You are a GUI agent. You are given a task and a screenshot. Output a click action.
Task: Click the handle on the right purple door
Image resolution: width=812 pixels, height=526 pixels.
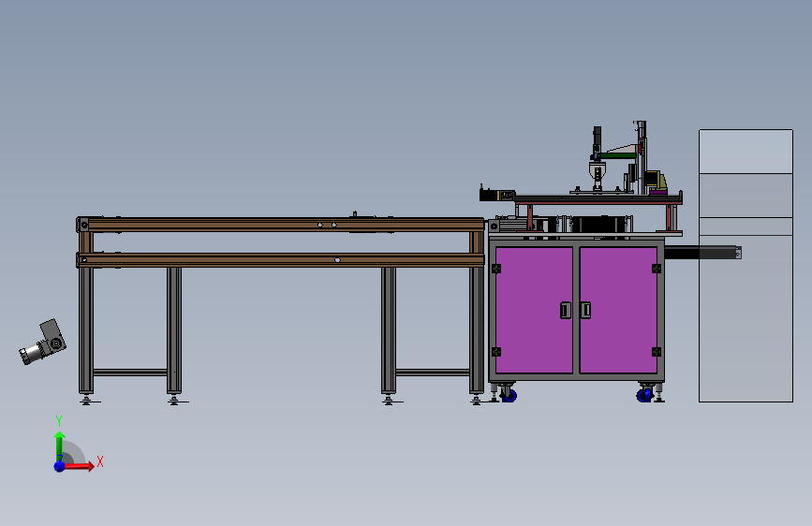(585, 310)
